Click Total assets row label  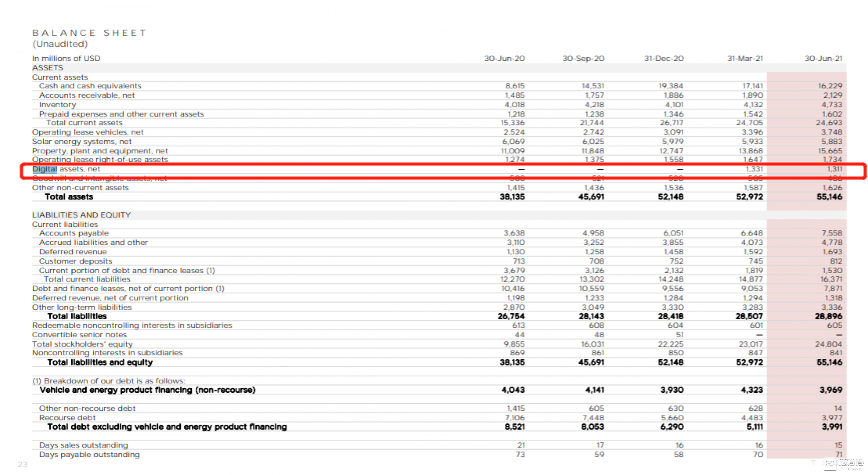pos(69,197)
